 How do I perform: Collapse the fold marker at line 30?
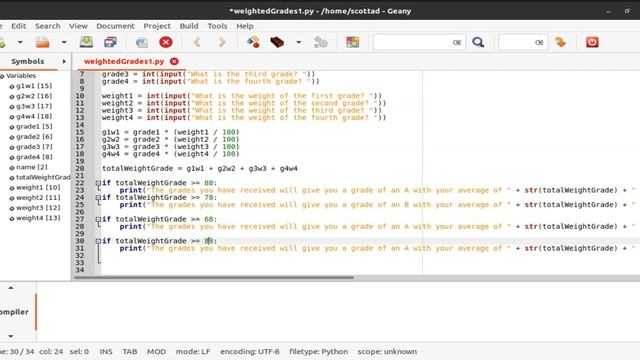pyautogui.click(x=98, y=241)
